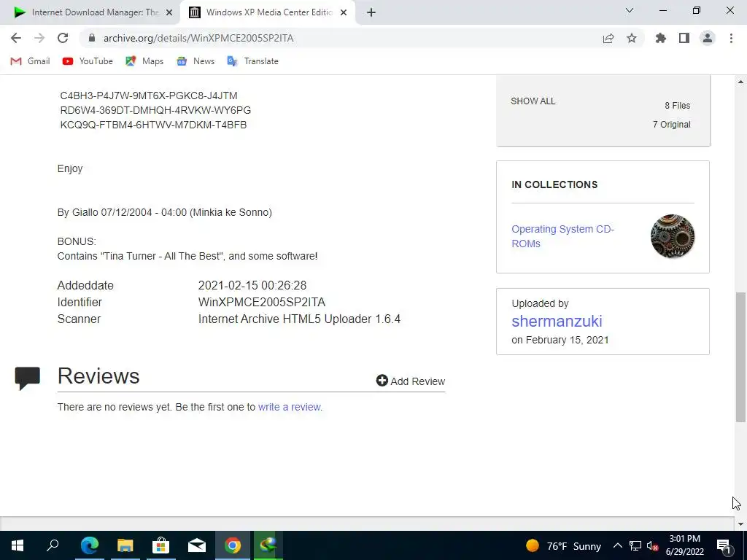Click the Add Review button
The height and width of the screenshot is (560, 747).
(410, 381)
